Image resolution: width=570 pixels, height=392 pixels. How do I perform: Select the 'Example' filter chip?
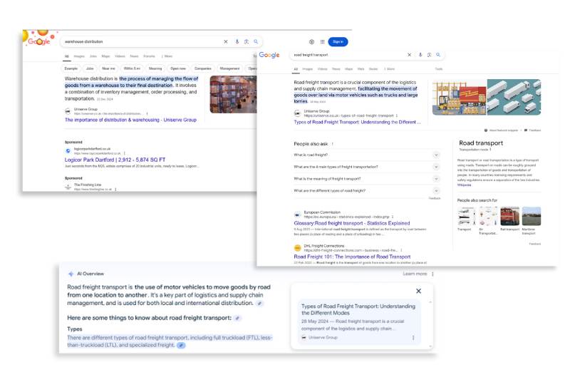71,68
